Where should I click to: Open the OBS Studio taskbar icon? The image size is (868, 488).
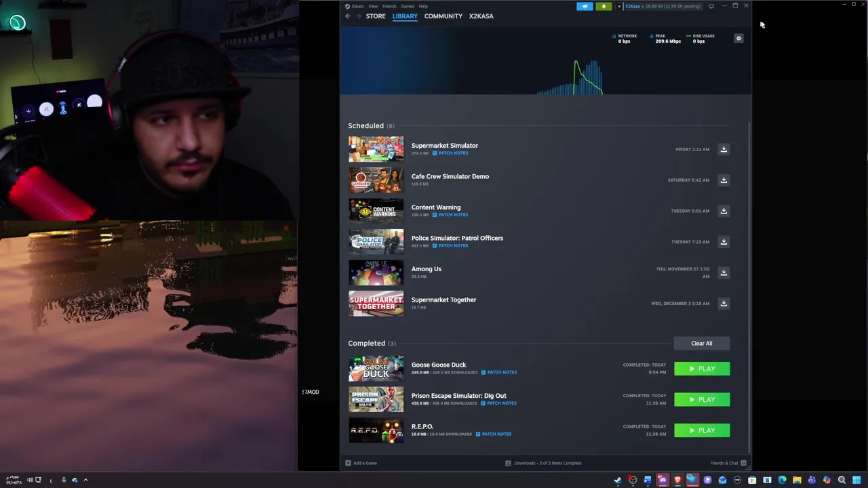[633, 480]
